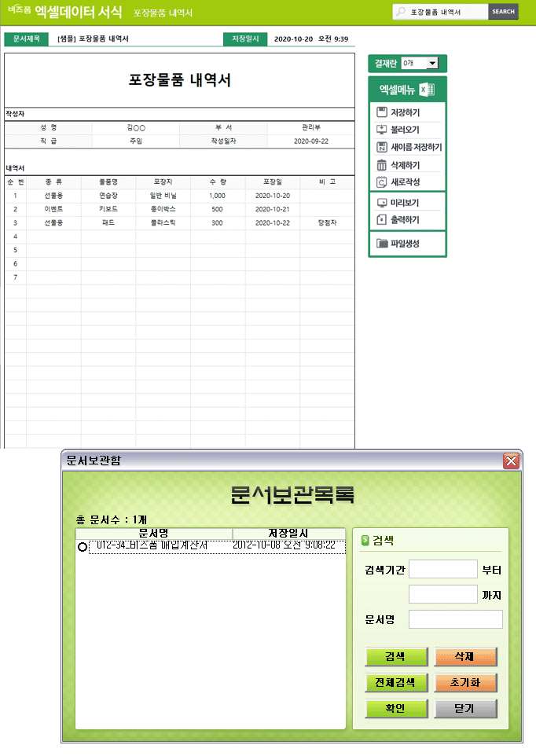Click the name cell 김○○
Screen dimensions: 536x756
(136, 128)
